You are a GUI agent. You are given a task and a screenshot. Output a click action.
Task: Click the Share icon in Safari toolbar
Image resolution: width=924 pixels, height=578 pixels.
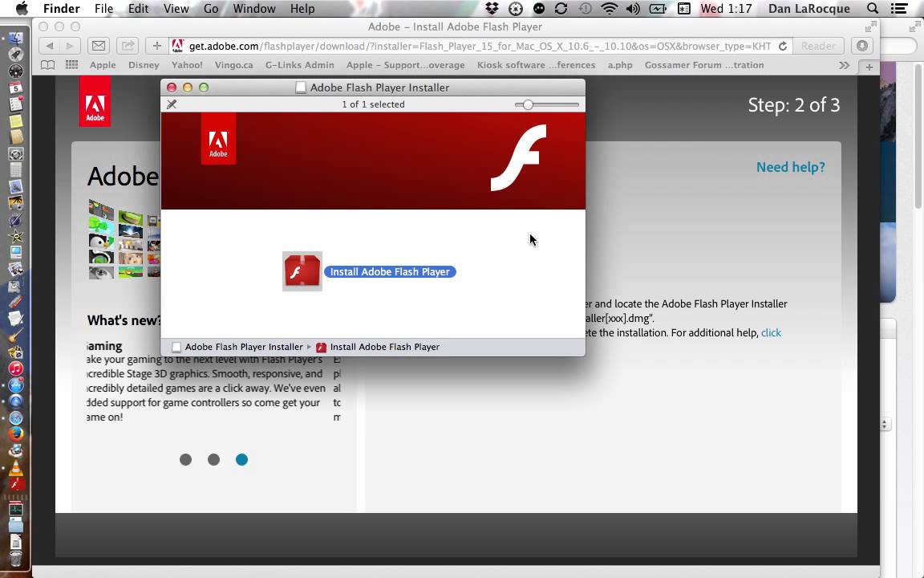click(x=128, y=46)
